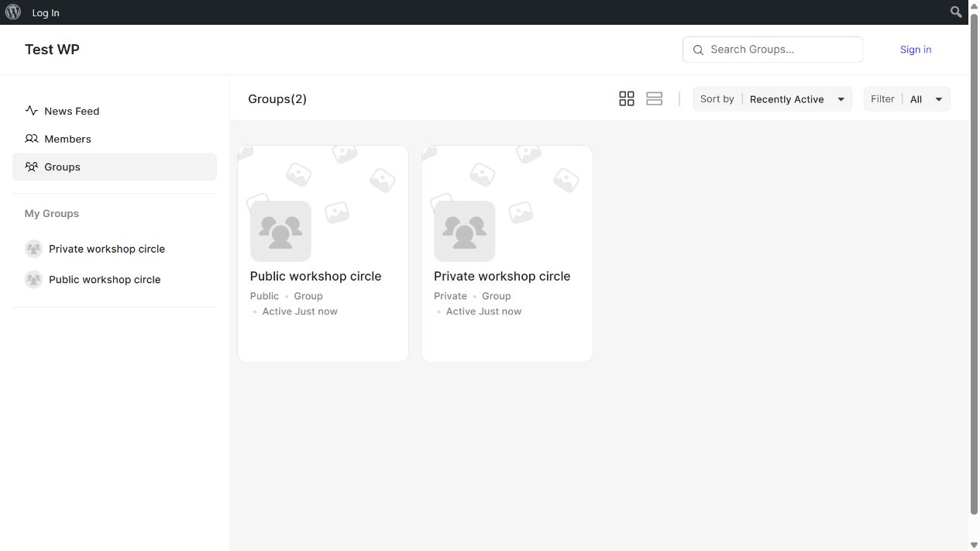Screen dimensions: 980x551
Task: Select Groups in the sidebar
Action: pos(115,167)
